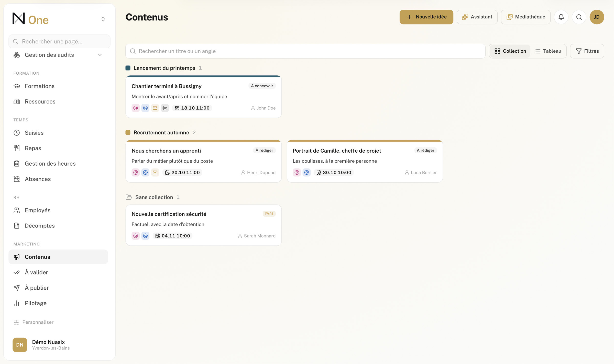Open the Assistant

pyautogui.click(x=477, y=17)
